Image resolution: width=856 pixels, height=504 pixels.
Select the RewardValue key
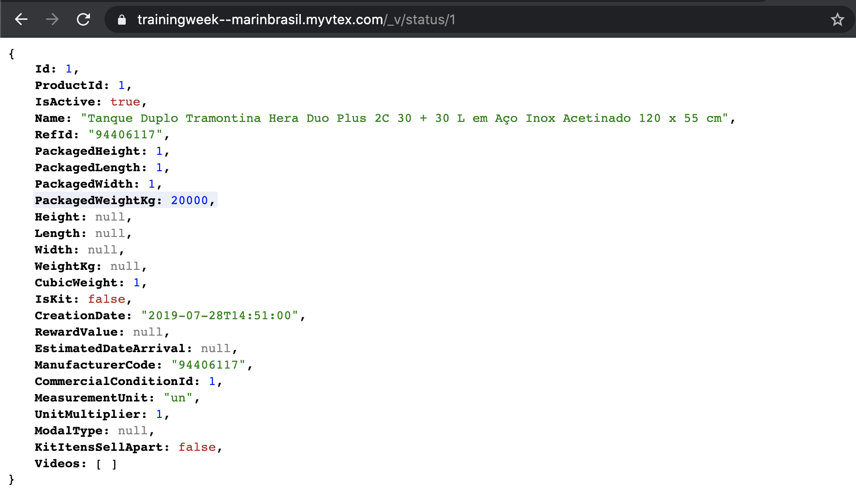(x=79, y=332)
